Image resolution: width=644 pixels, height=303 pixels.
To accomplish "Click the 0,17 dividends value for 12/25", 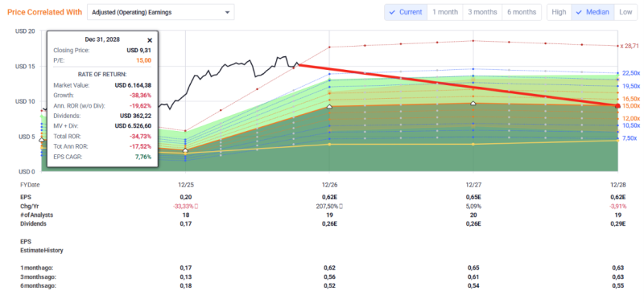I will click(x=186, y=224).
